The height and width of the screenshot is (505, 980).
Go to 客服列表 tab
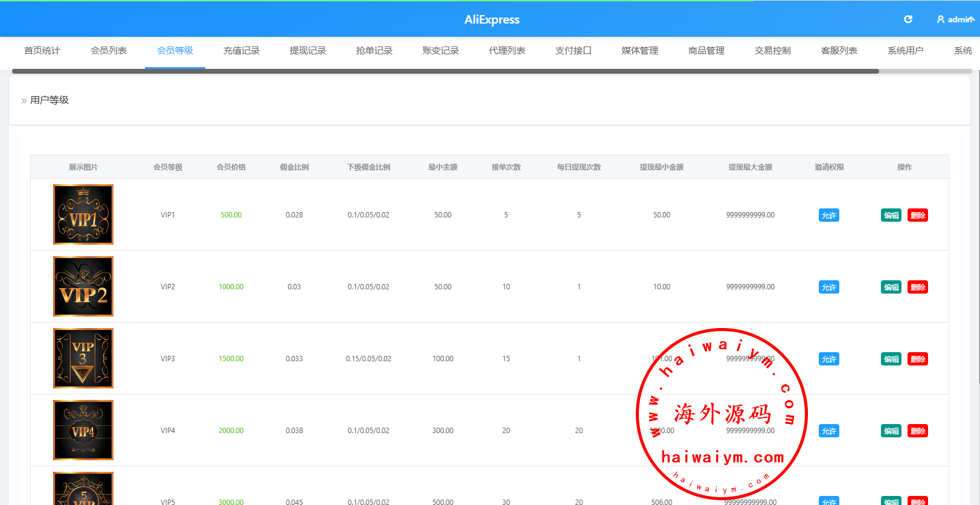point(839,51)
